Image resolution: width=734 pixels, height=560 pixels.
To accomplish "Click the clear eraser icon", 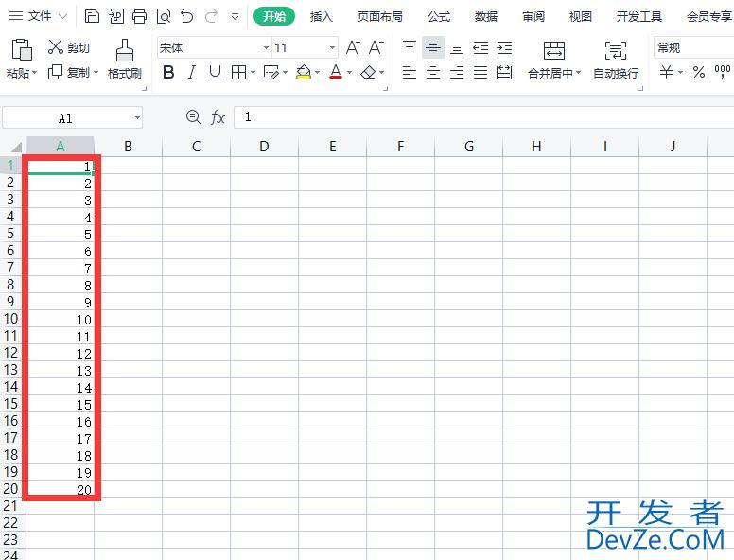I will [x=368, y=73].
